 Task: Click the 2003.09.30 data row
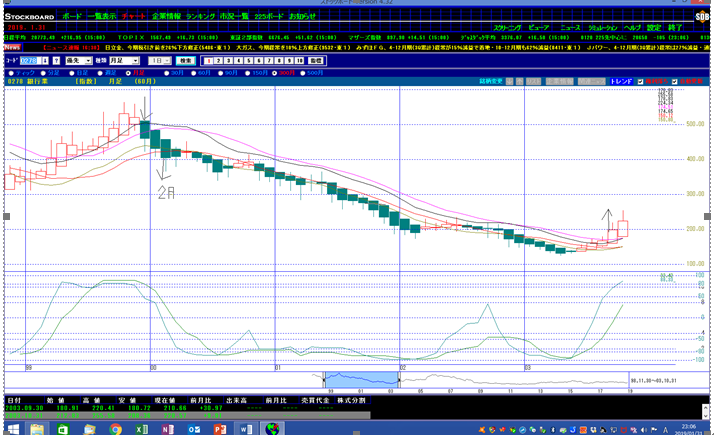click(187, 408)
